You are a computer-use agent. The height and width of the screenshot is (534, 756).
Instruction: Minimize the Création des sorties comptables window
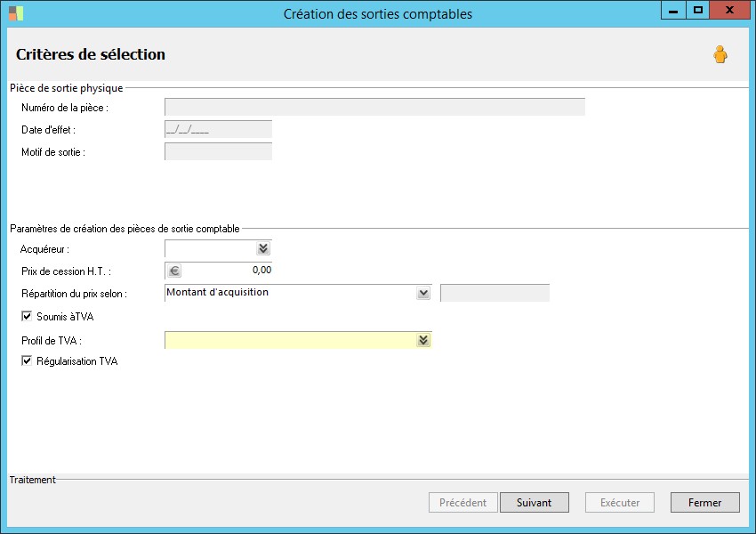673,11
